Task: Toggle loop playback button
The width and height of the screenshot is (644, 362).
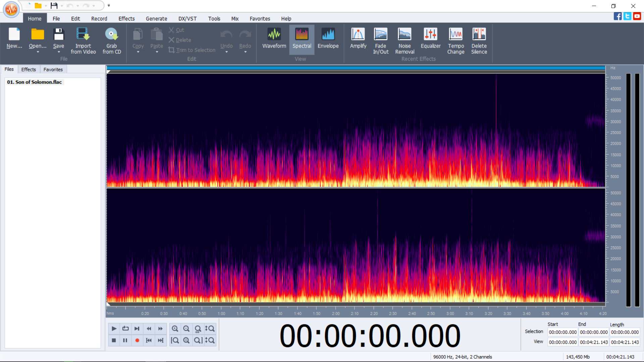Action: 125,328
